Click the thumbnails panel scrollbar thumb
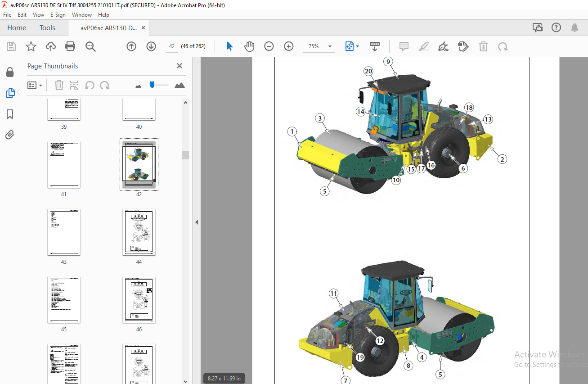The height and width of the screenshot is (384, 588). click(185, 155)
